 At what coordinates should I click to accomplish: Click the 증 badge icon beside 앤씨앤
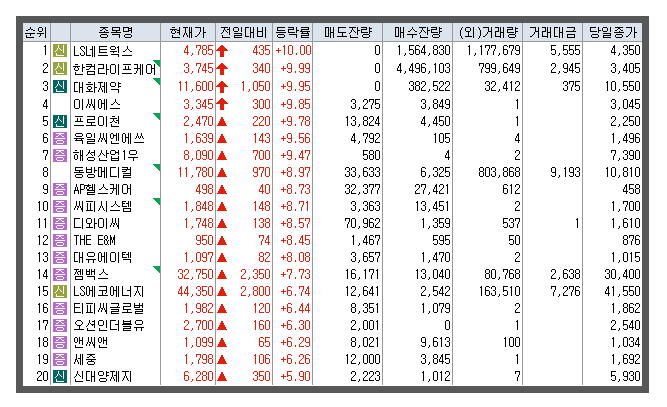pos(60,342)
